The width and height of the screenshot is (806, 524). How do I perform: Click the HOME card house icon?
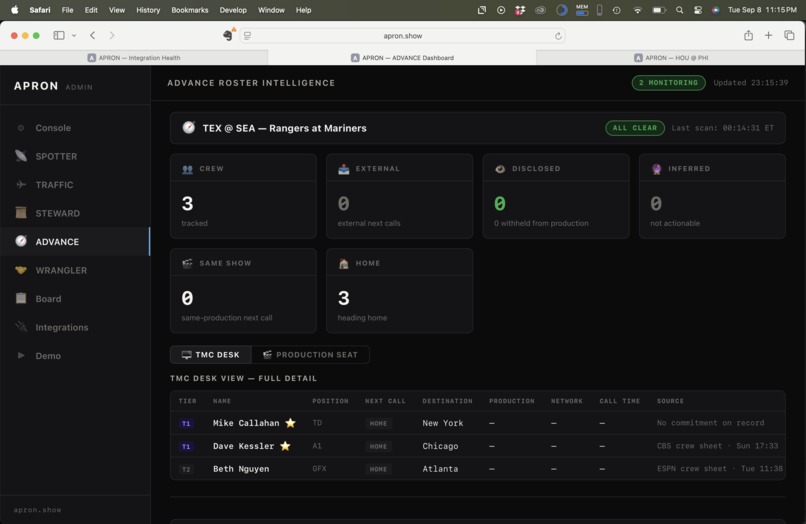coord(344,263)
